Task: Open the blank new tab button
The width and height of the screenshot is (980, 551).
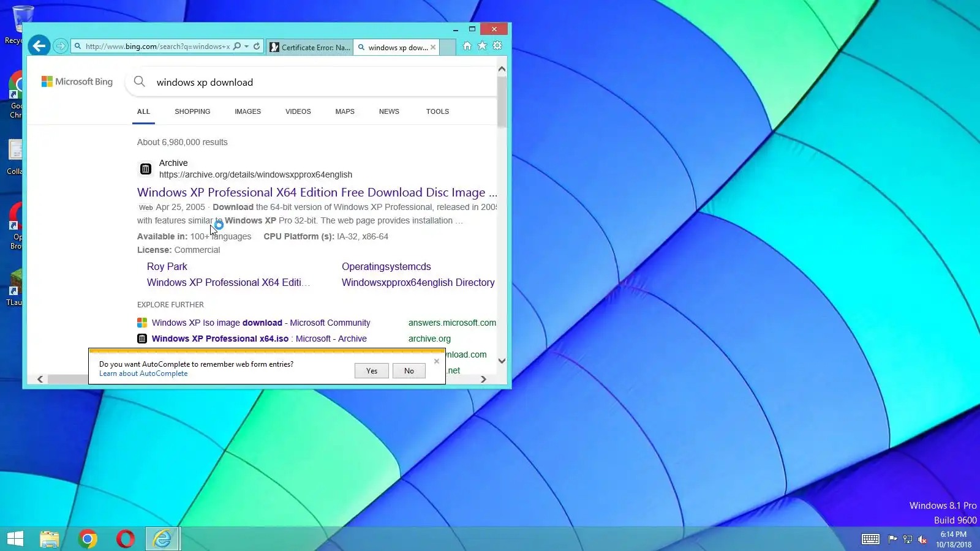Action: point(448,47)
